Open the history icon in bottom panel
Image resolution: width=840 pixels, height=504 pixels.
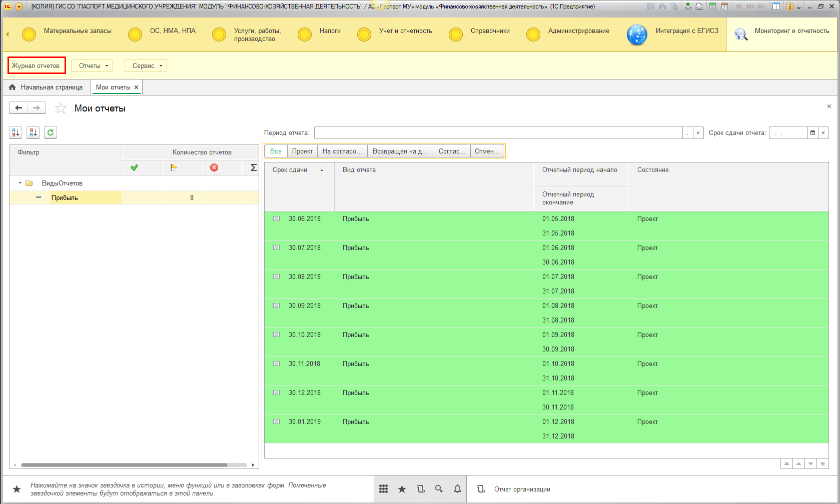point(420,489)
